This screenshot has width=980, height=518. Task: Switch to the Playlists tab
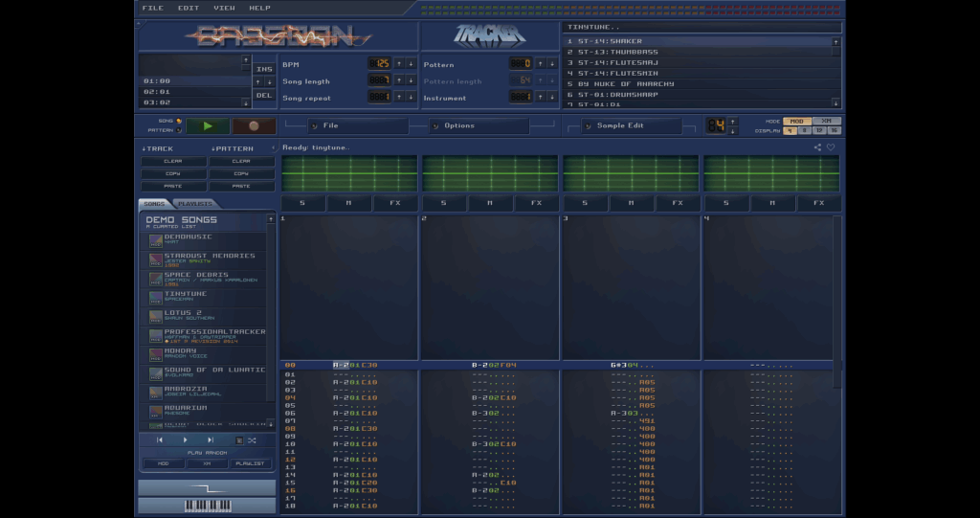(195, 204)
